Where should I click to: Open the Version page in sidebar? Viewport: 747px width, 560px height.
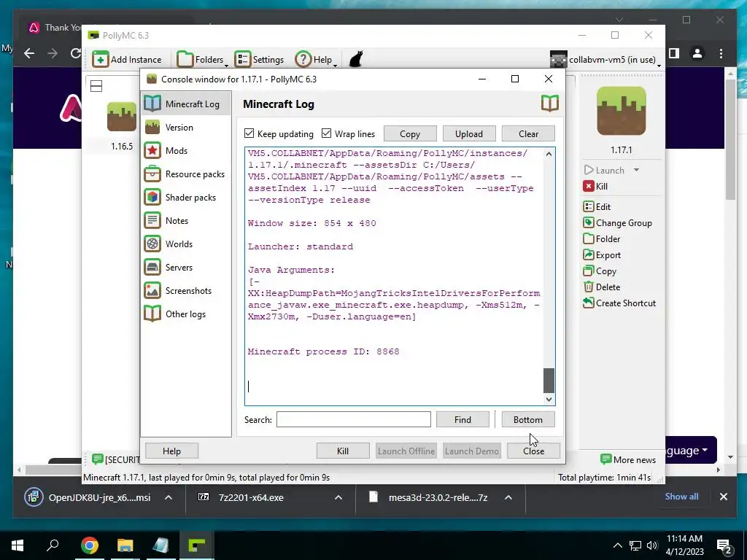186,127
